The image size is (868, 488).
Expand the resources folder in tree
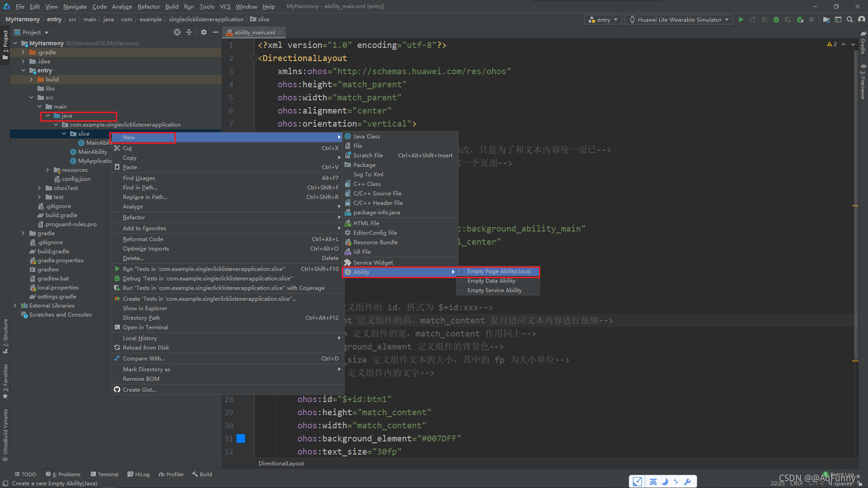point(47,170)
